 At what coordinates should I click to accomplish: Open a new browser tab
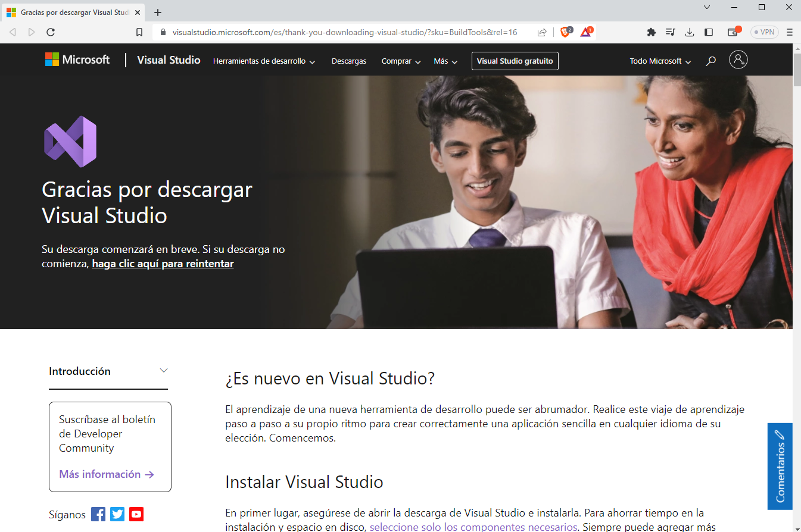click(x=158, y=12)
